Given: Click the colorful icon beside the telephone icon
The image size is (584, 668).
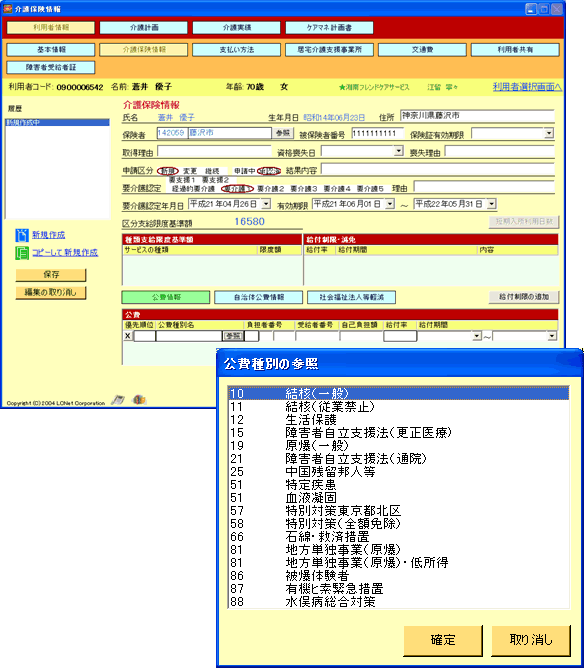Looking at the screenshot, I should [x=139, y=400].
